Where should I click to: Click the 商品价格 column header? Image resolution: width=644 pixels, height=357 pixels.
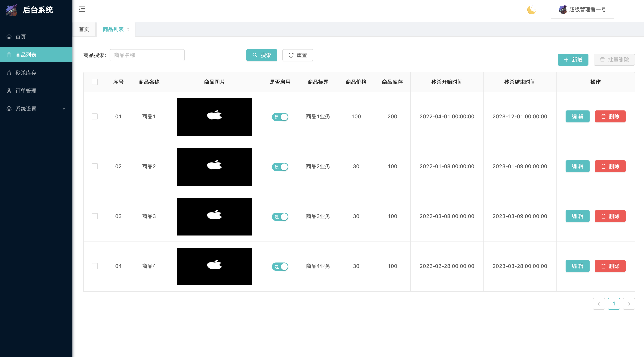point(356,82)
